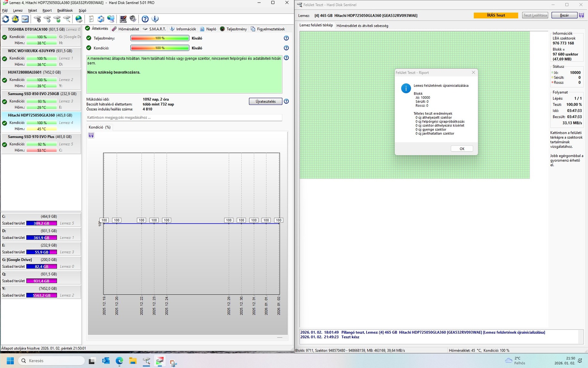Click the help icon beside the green status text

pyautogui.click(x=286, y=58)
